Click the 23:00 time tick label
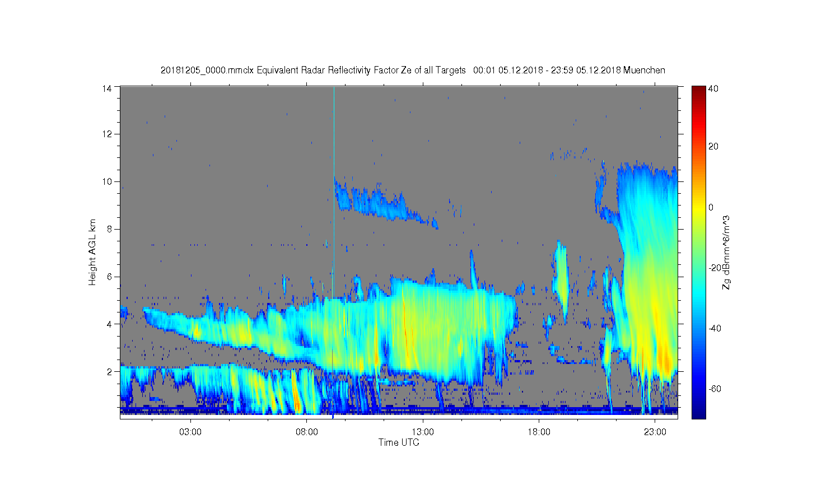The image size is (840, 504). (655, 432)
